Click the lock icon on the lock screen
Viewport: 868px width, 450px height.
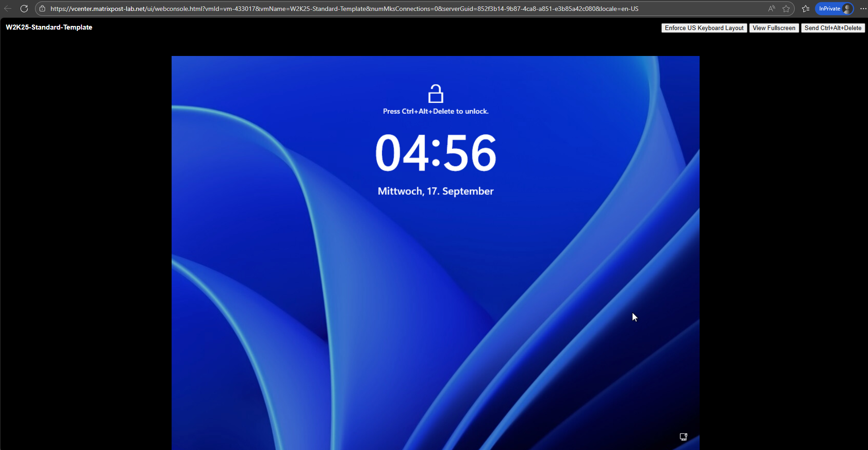(436, 93)
